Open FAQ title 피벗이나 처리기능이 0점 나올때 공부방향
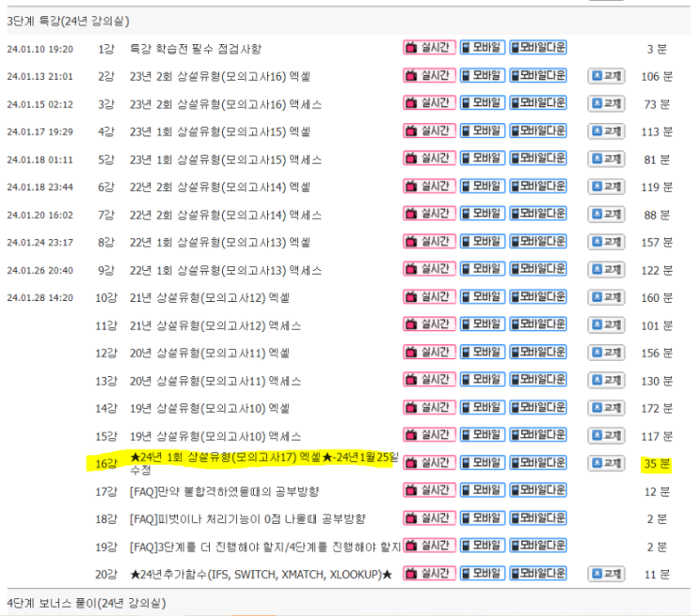This screenshot has height=616, width=699. click(247, 519)
